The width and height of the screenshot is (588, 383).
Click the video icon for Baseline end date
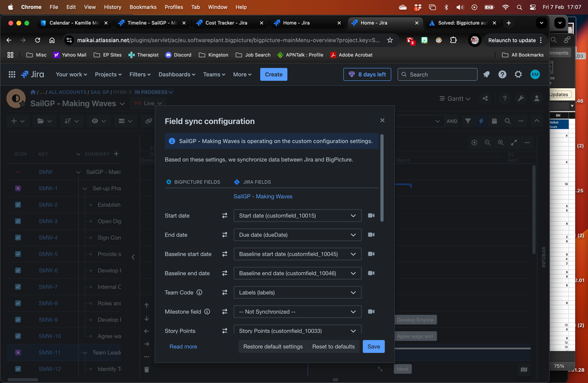tap(371, 273)
